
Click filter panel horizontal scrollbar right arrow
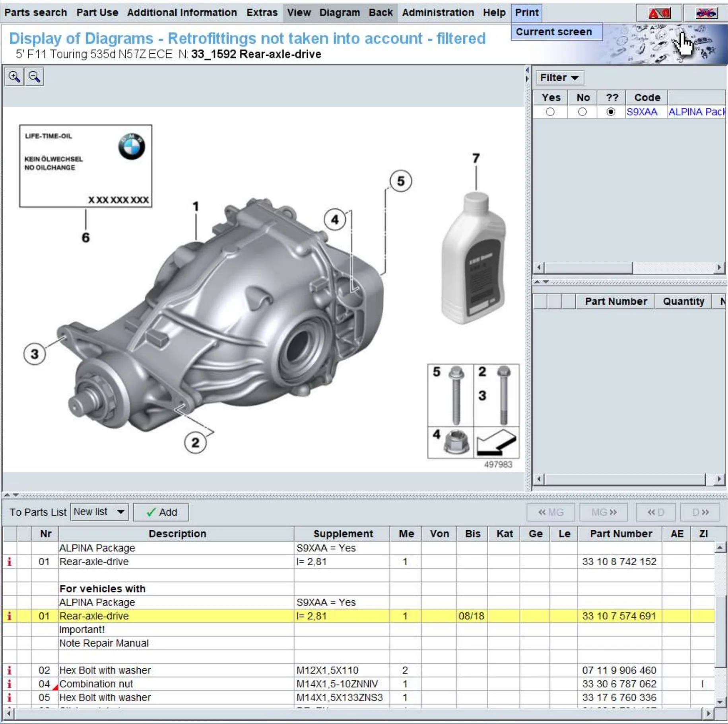(x=719, y=267)
